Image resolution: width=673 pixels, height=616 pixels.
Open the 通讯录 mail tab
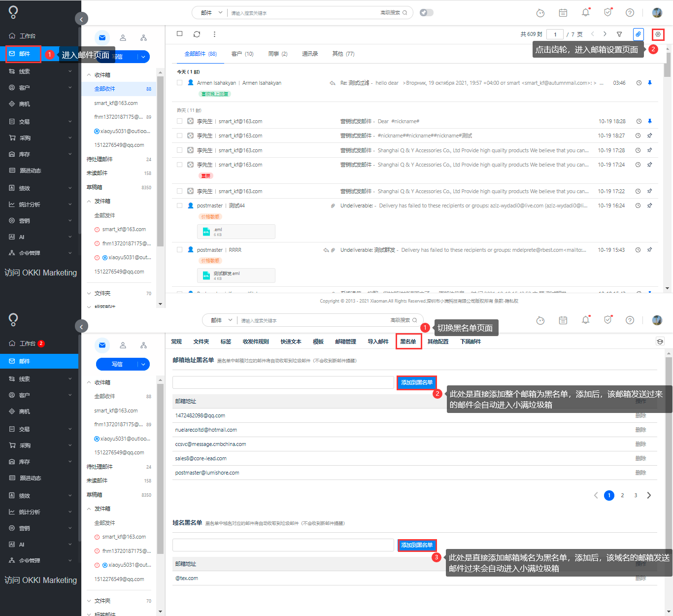(310, 54)
